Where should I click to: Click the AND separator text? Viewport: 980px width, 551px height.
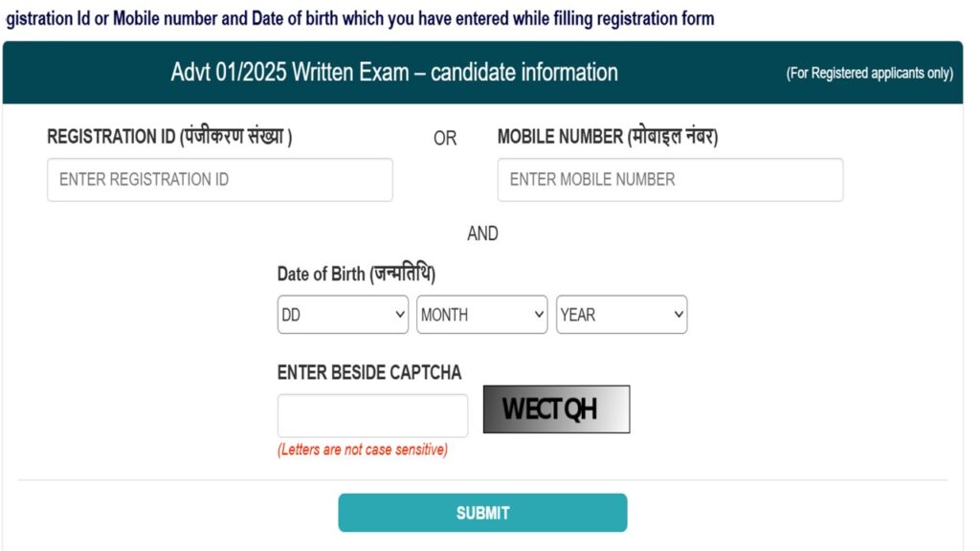pos(483,233)
